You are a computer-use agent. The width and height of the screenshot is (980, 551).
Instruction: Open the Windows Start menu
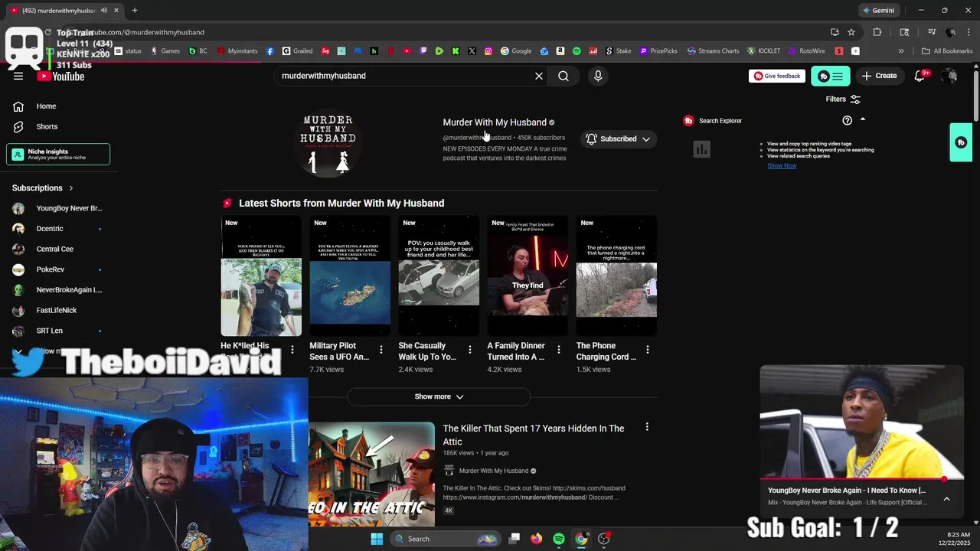(x=377, y=539)
